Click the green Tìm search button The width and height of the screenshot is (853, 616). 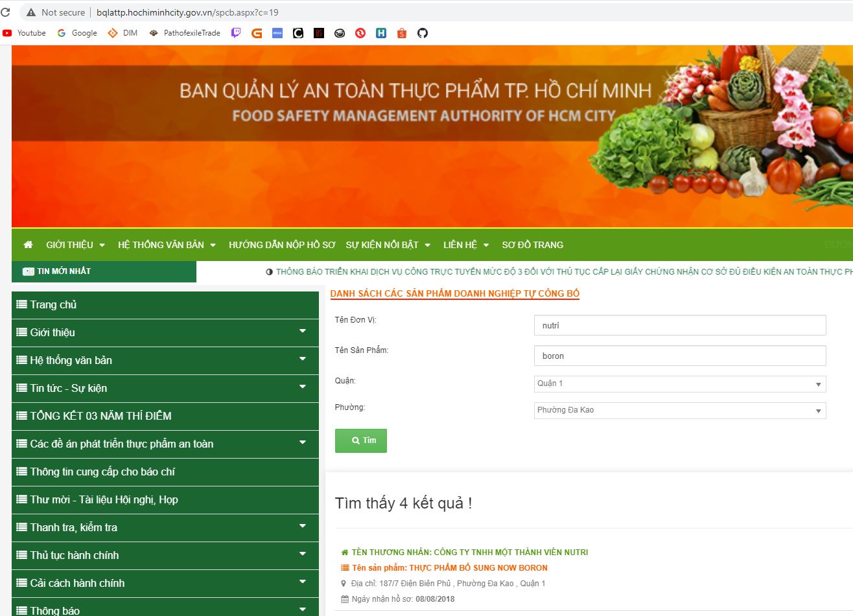click(x=361, y=440)
